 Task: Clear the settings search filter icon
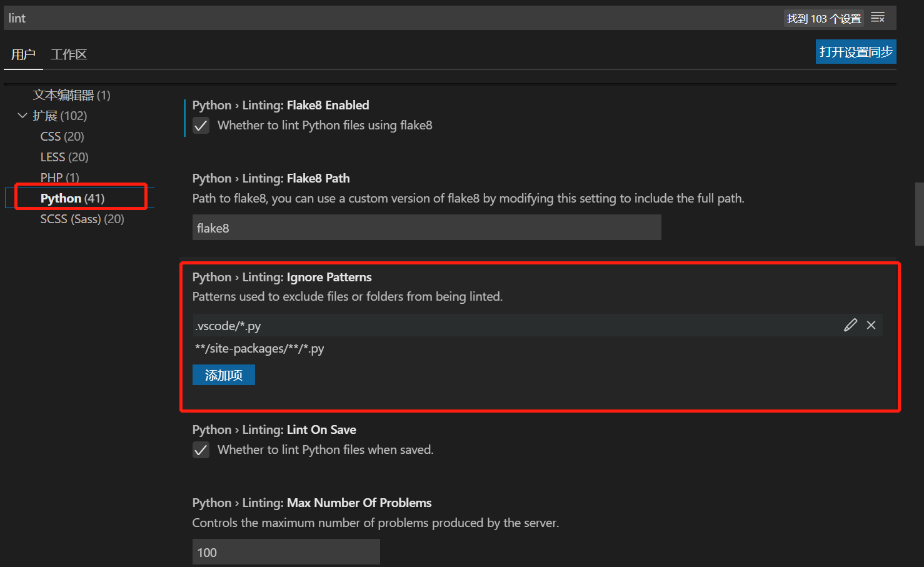coord(878,18)
